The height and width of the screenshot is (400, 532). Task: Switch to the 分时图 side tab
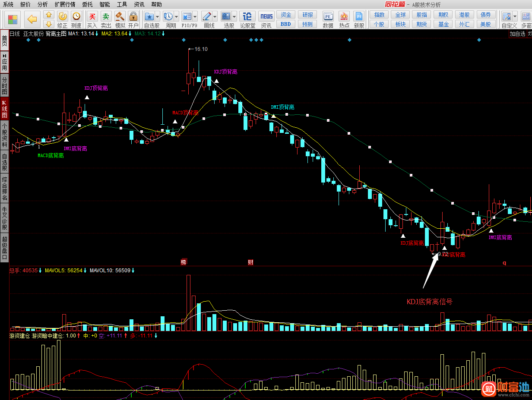(x=4, y=86)
